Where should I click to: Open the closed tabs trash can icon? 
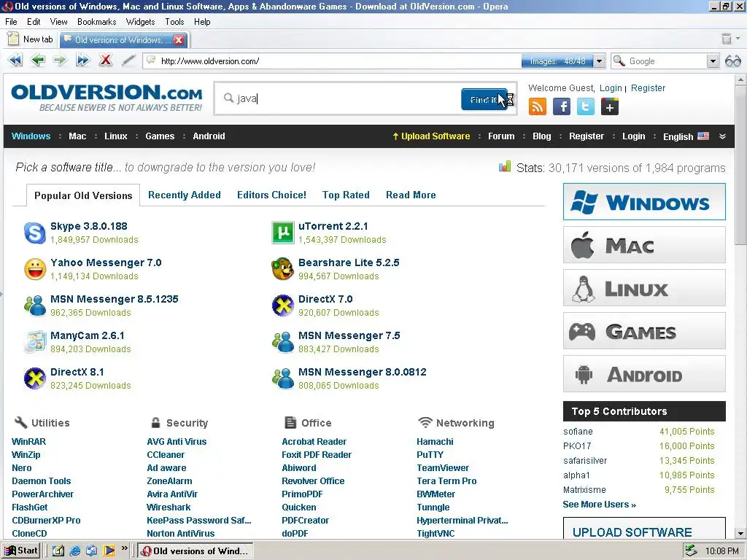coord(726,39)
